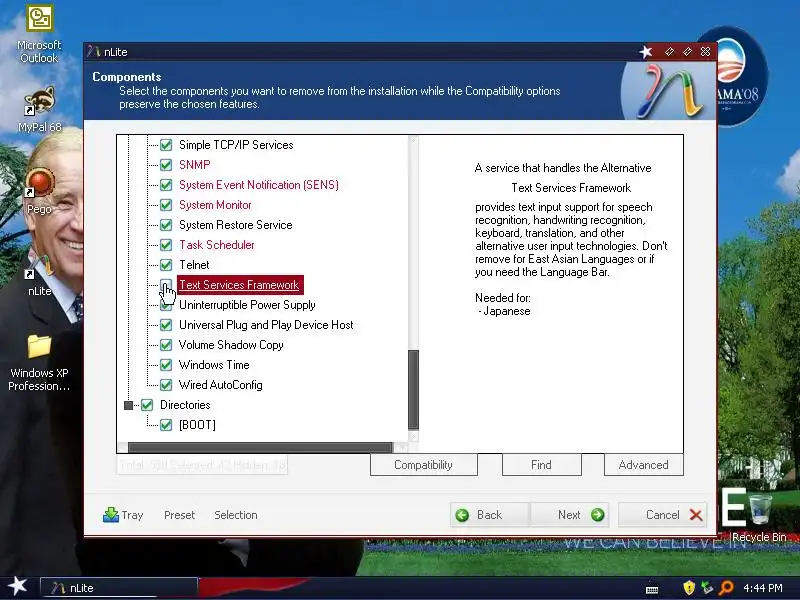The image size is (800, 600).
Task: Open MyPal 68 raccoon desktop icon
Action: coord(39,109)
